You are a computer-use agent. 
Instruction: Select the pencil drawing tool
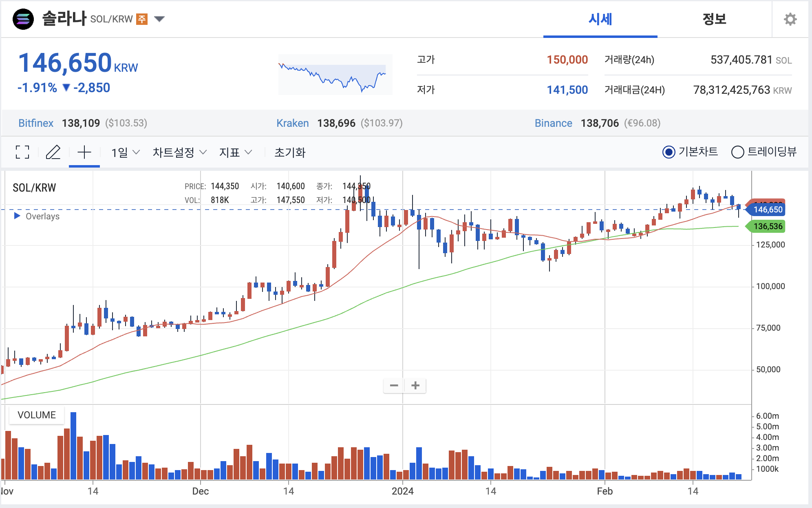click(x=53, y=152)
